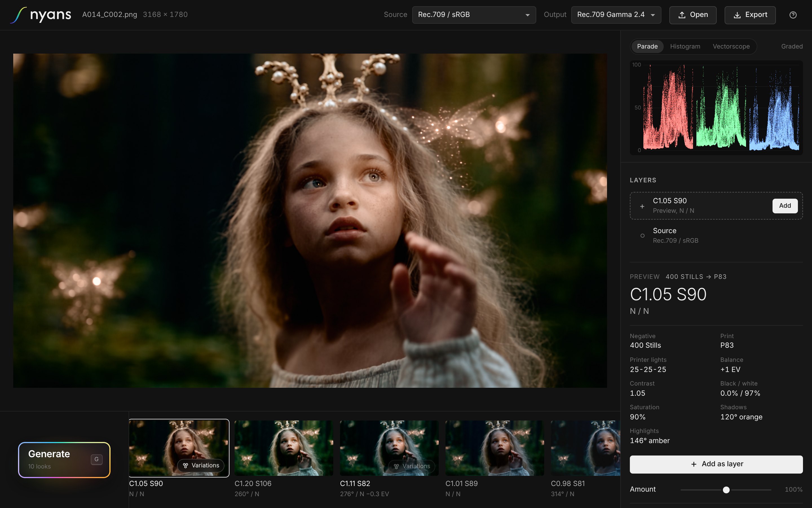The width and height of the screenshot is (812, 508).
Task: Click the 3168 × 1780 resolution text
Action: [165, 14]
